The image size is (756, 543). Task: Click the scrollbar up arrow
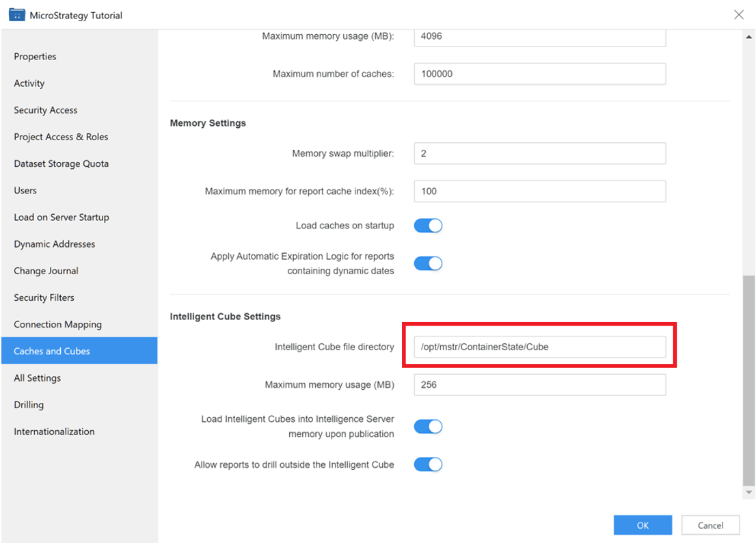click(748, 37)
